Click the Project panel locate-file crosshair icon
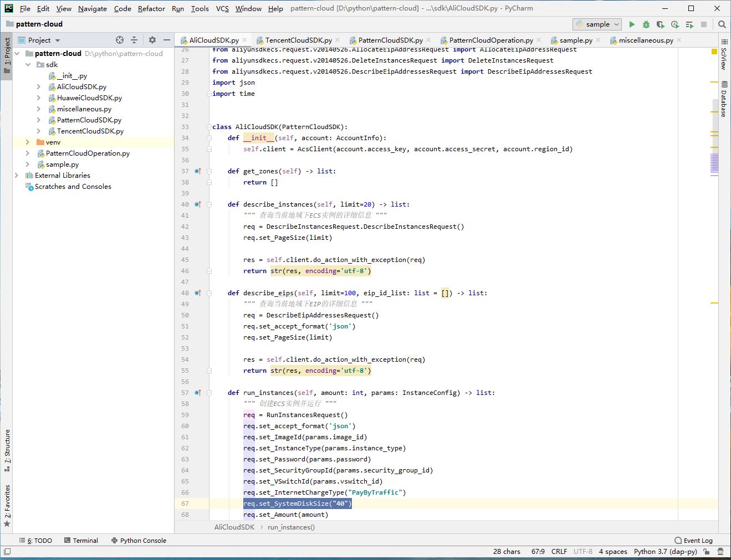 (x=120, y=40)
